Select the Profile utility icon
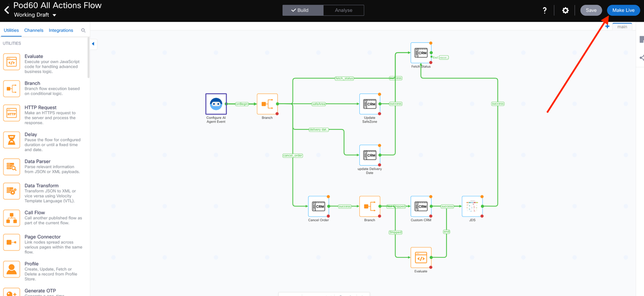The width and height of the screenshot is (644, 296). (x=12, y=269)
